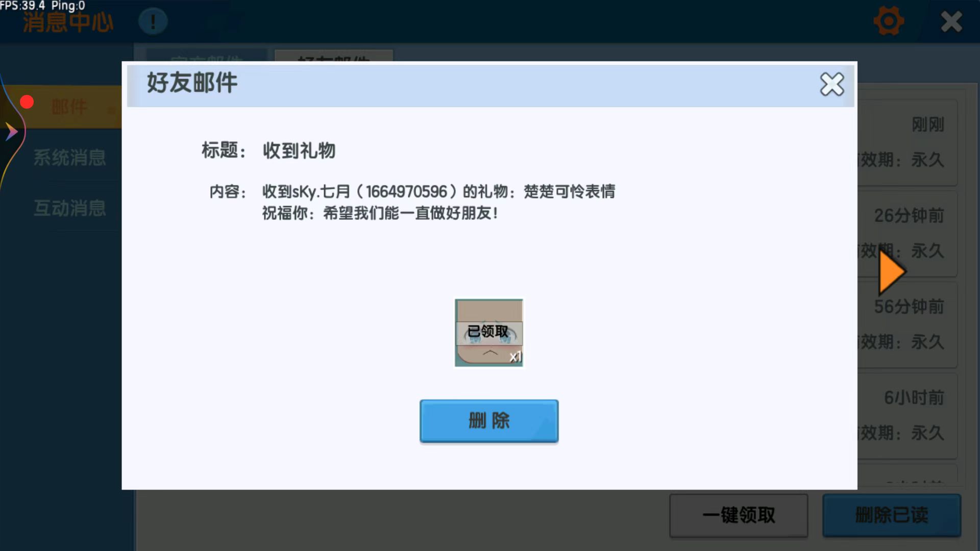This screenshot has width=980, height=551.
Task: Open the 系统消息 sidebar tab
Action: pyautogui.click(x=70, y=158)
